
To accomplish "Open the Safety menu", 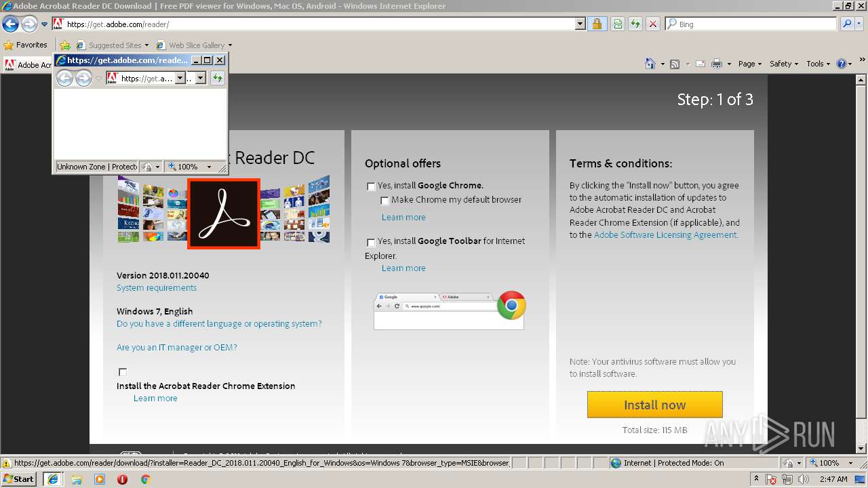I will pyautogui.click(x=784, y=64).
